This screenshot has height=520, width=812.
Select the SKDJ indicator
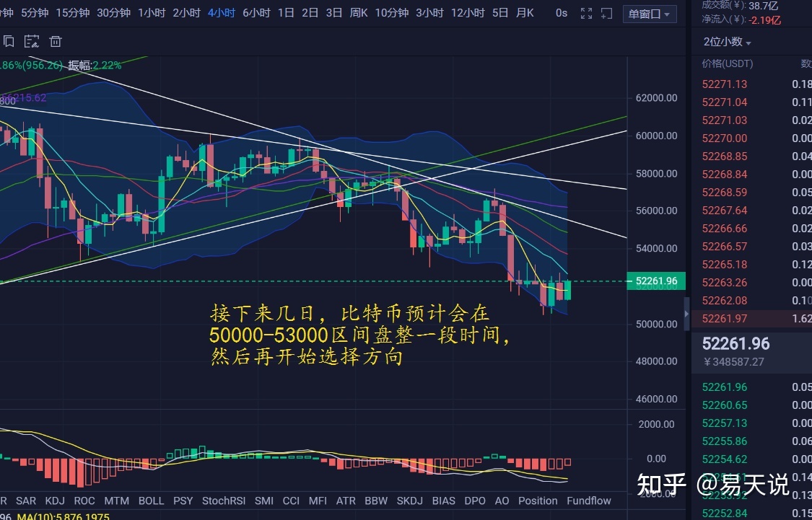pyautogui.click(x=410, y=501)
